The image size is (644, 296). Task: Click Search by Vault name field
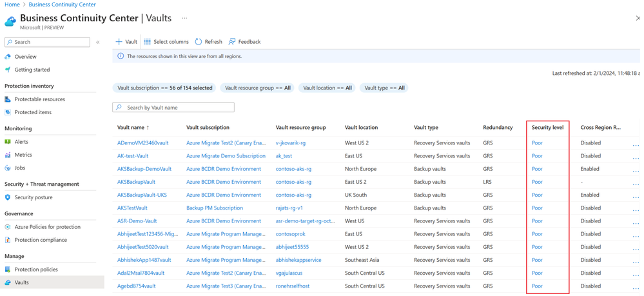coord(173,107)
